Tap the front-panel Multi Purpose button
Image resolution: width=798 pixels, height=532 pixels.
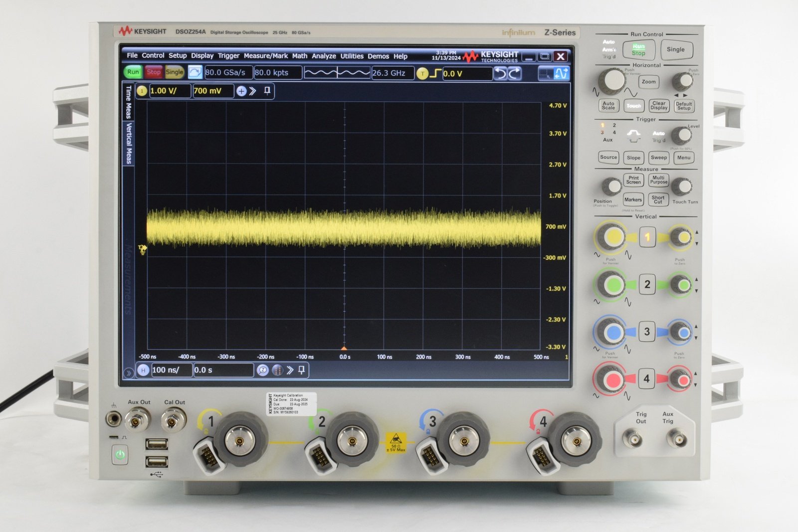(x=658, y=180)
